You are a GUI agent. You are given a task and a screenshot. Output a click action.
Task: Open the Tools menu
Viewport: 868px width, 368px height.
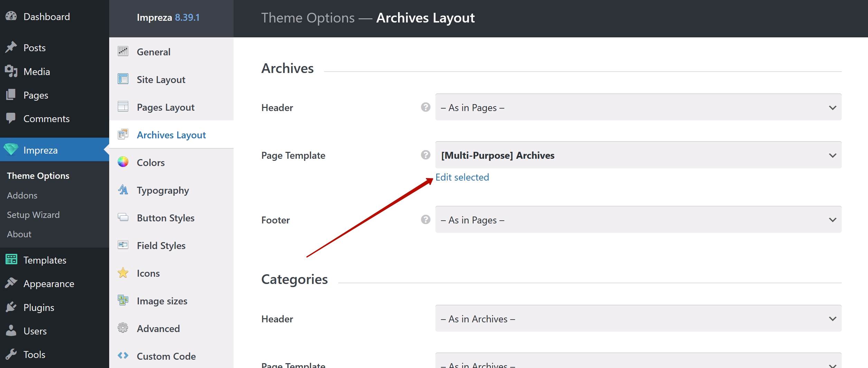coord(55,354)
